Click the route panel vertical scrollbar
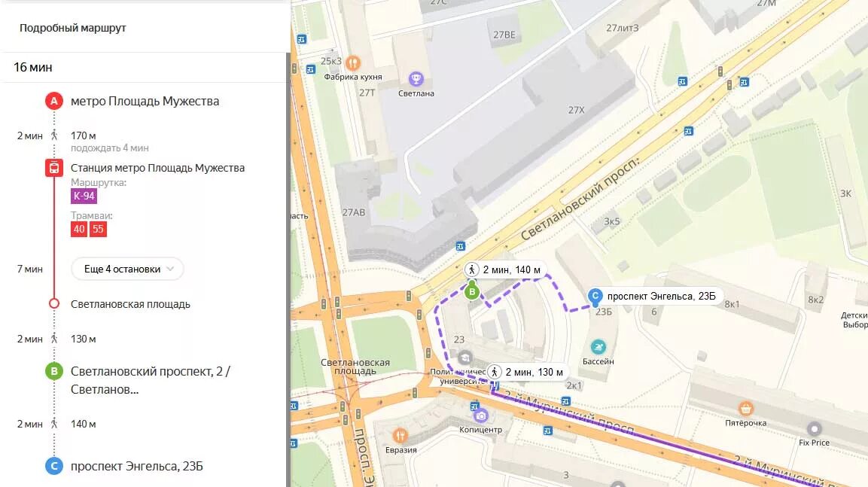This screenshot has height=487, width=868. click(x=288, y=269)
